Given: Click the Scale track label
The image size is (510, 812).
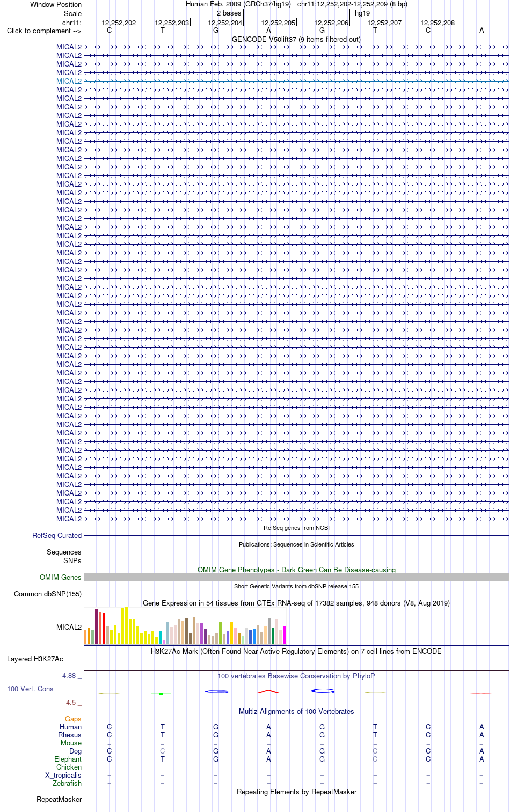Looking at the screenshot, I should point(72,13).
